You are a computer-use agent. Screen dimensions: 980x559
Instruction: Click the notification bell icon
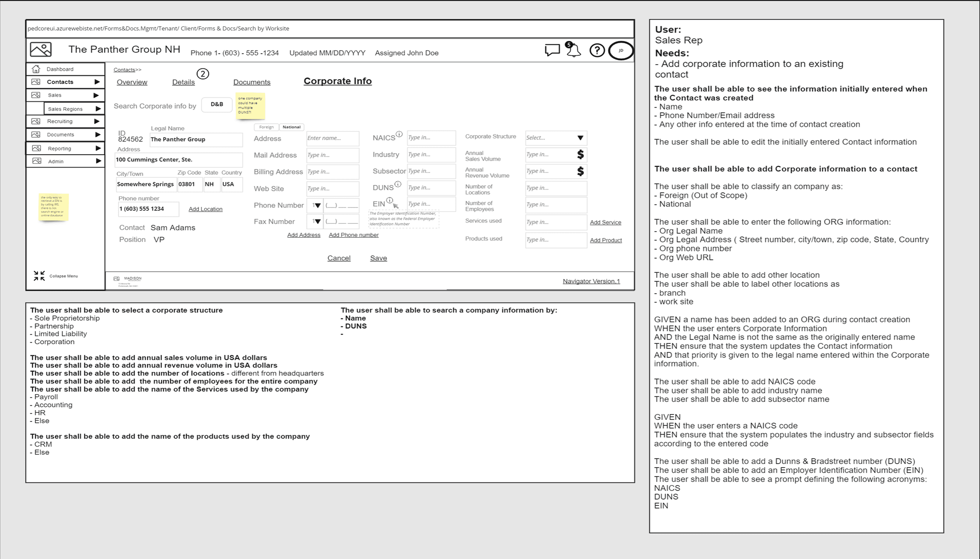[574, 50]
